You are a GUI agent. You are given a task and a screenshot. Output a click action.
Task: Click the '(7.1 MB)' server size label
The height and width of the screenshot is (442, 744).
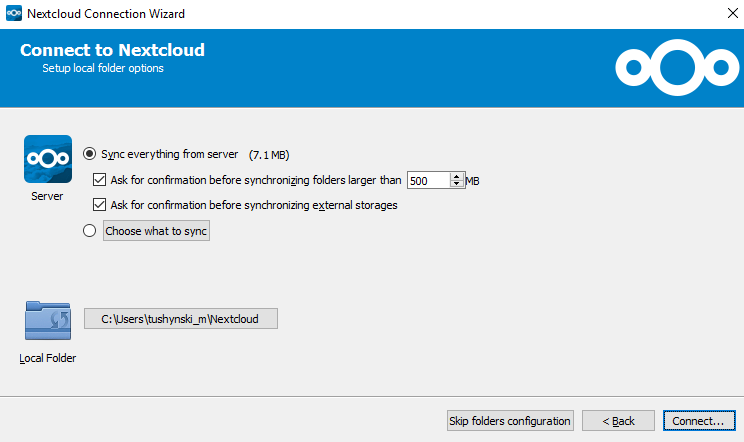(x=268, y=155)
